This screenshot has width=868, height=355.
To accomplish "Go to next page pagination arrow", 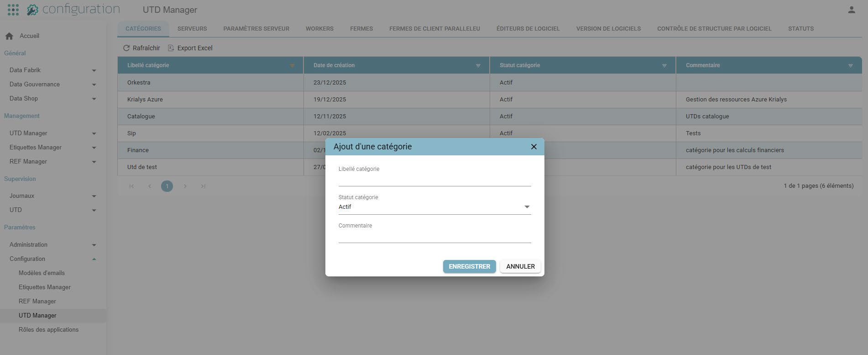I will click(x=185, y=186).
